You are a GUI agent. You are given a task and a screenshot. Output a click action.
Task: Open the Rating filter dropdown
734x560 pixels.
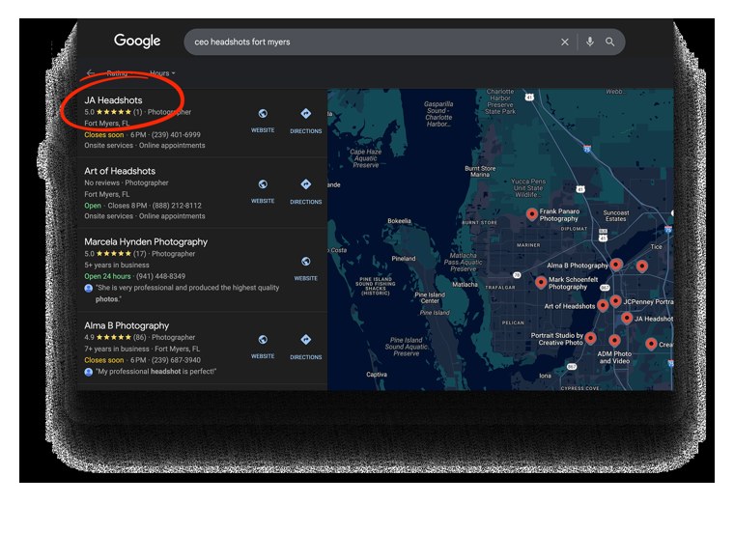point(117,73)
